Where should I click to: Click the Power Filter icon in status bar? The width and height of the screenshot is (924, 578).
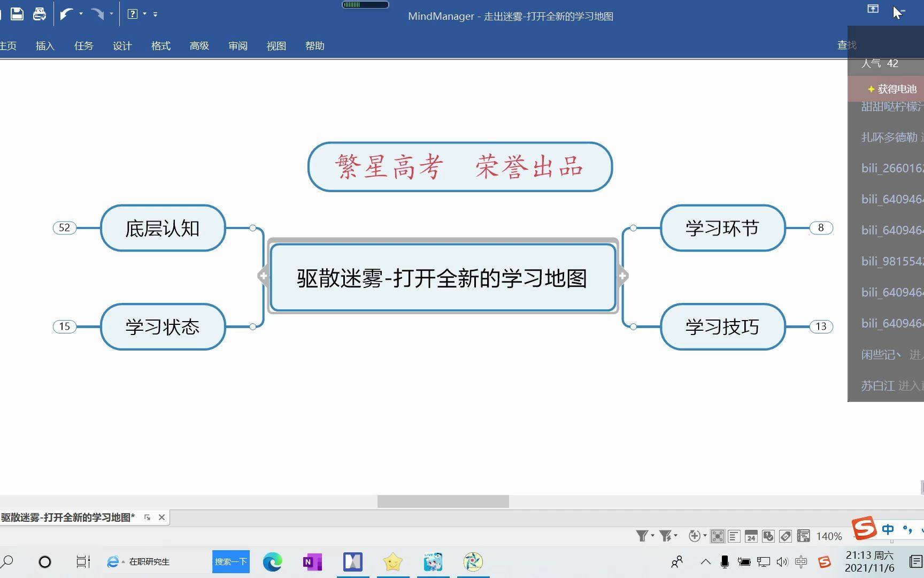point(665,536)
